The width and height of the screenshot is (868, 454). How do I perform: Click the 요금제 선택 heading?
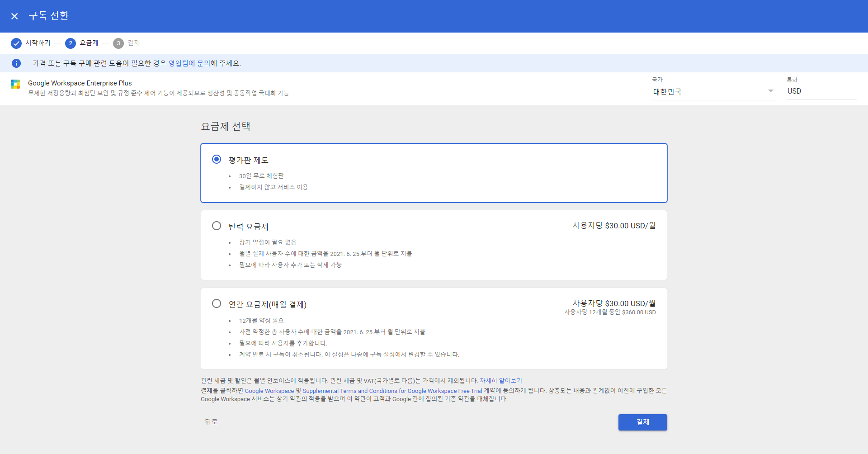226,127
